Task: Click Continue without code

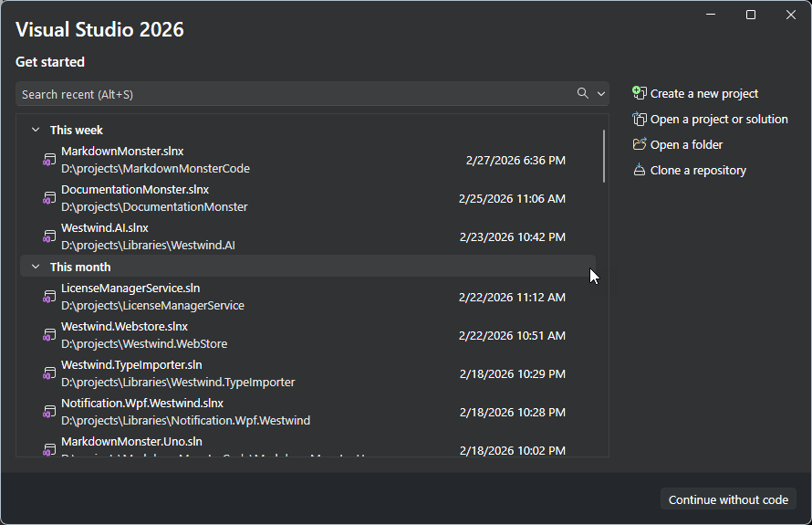Action: click(728, 499)
